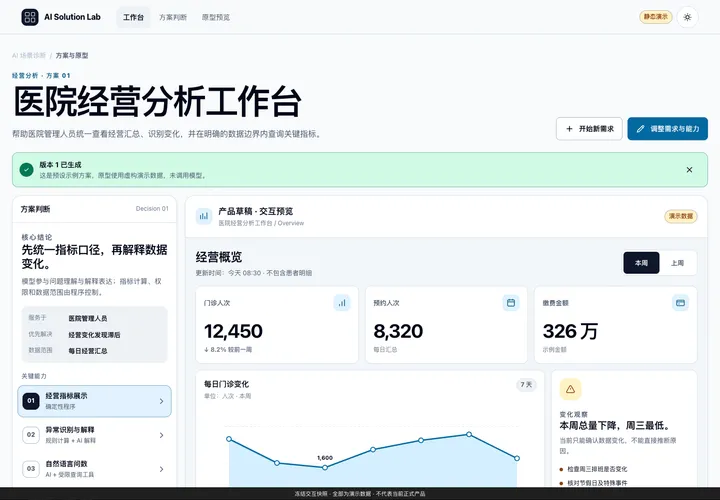Select 本周 period toggle
Viewport: 720px width, 500px height.
641,263
